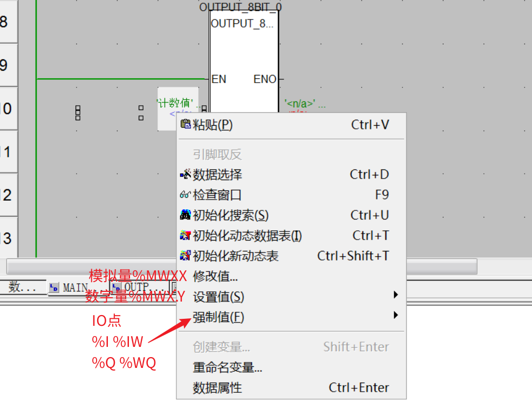532x410 pixels.
Task: Click the '计数值' input pin variable
Action: pyautogui.click(x=175, y=102)
